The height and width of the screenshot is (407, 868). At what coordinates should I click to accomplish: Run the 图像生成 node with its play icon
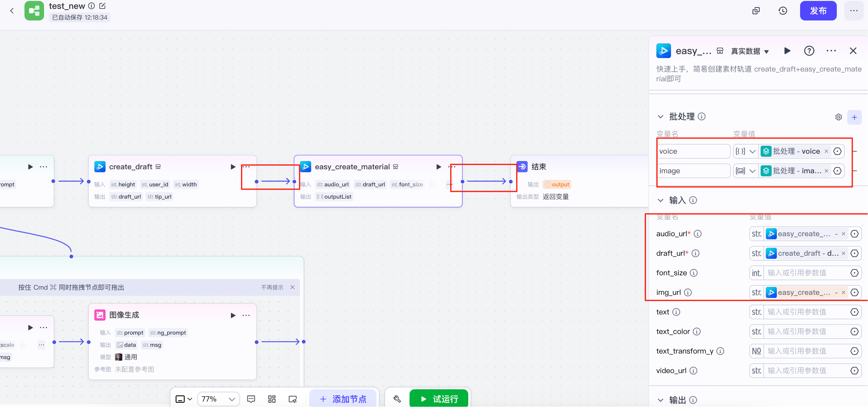click(x=232, y=315)
